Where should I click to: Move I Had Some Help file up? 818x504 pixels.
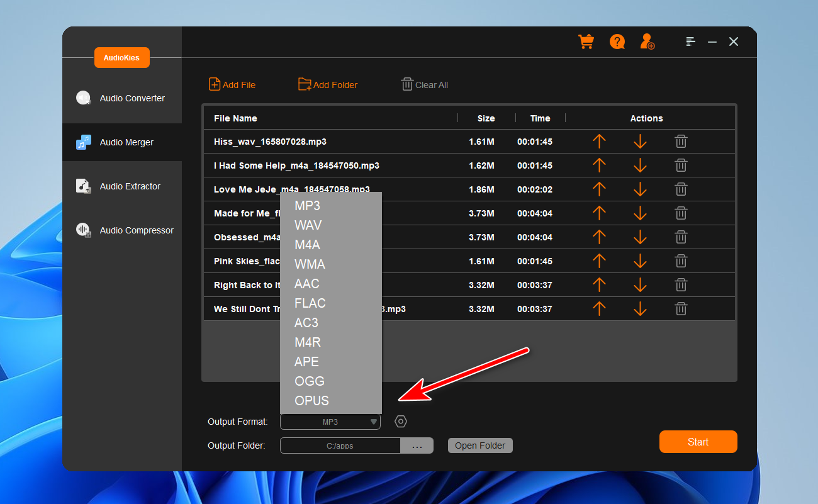pyautogui.click(x=599, y=165)
